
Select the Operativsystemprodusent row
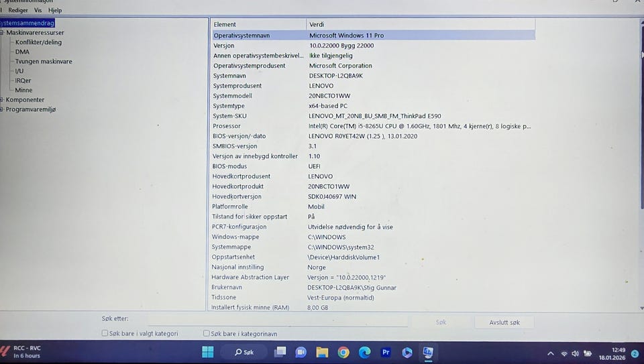373,66
